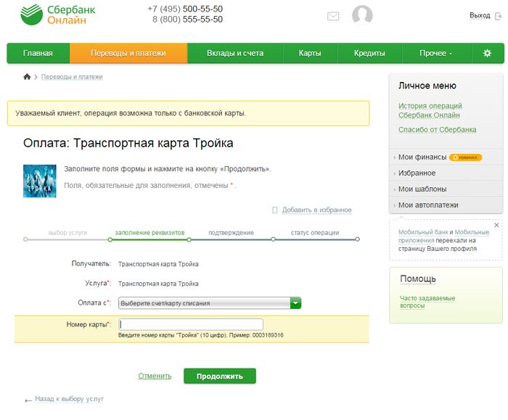Close the mobile bank notification box
508x420 pixels.
pos(496,225)
